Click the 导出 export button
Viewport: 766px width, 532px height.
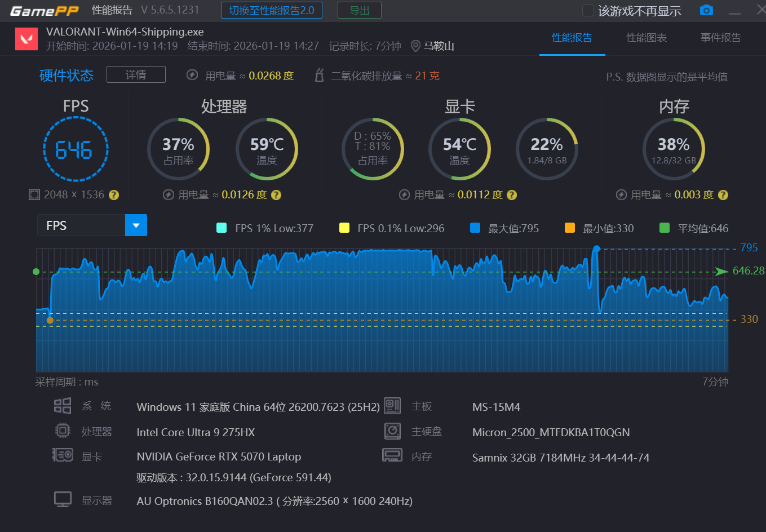click(x=360, y=11)
